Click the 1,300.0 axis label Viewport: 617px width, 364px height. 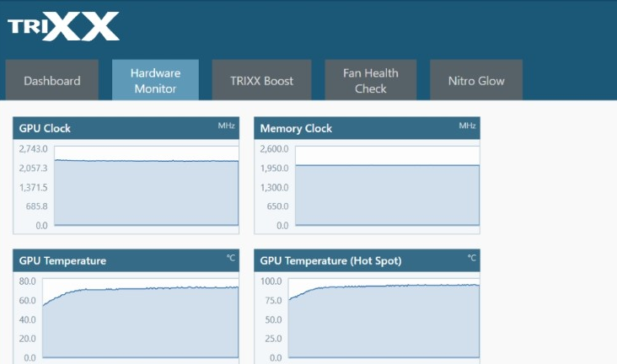[x=274, y=187]
